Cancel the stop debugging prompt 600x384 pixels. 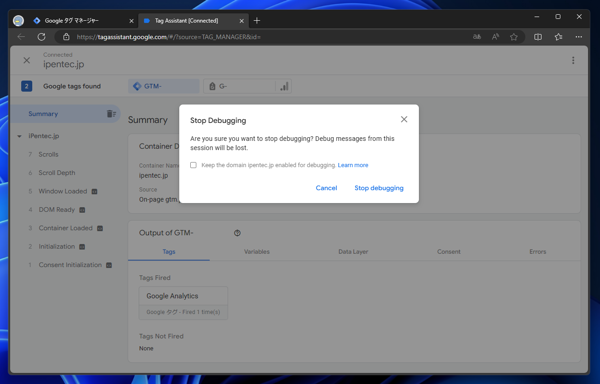[326, 188]
